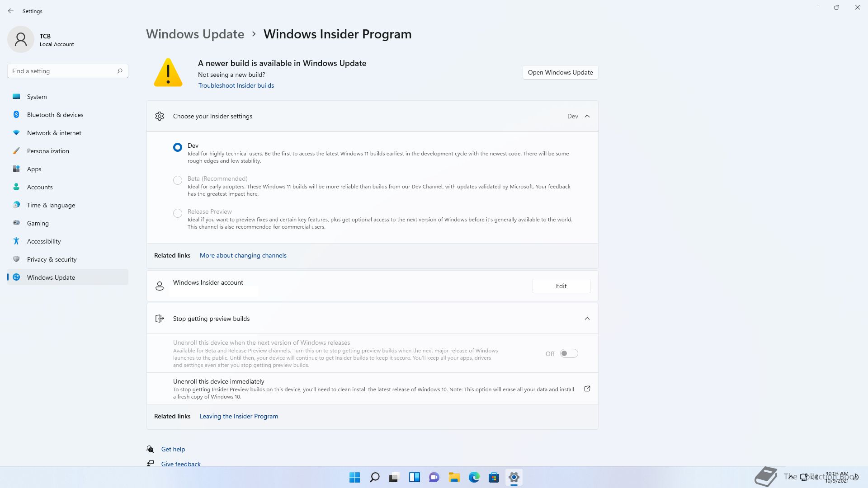The width and height of the screenshot is (868, 488).
Task: Click Settings gear on taskbar
Action: [514, 477]
